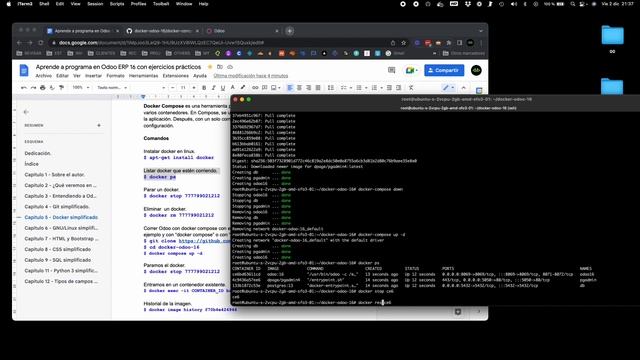
Task: Add a summary with the plus icon
Action: click(x=99, y=125)
